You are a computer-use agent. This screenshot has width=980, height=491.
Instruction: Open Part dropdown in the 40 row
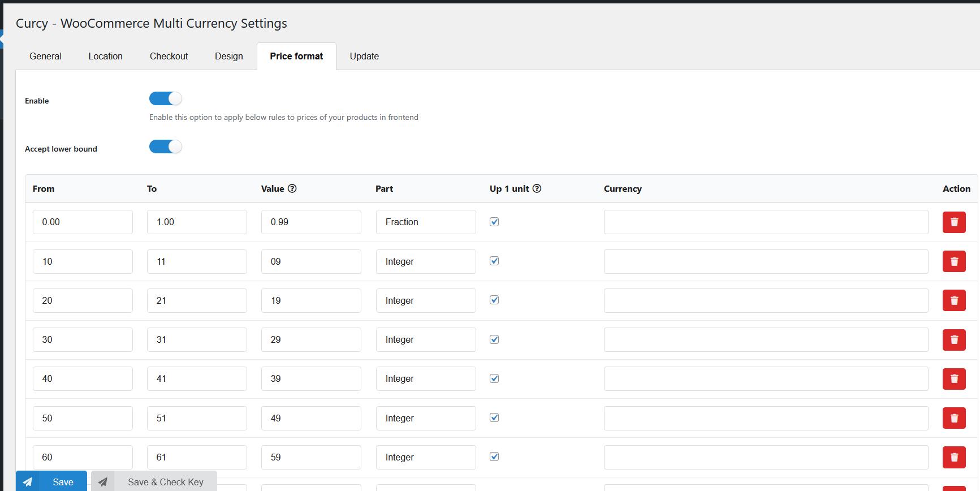coord(426,379)
